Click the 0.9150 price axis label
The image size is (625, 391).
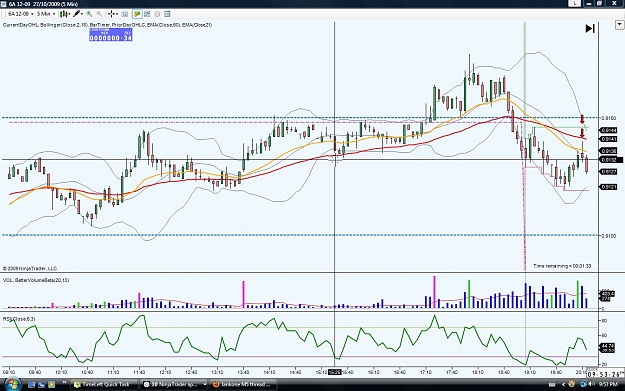(x=609, y=118)
